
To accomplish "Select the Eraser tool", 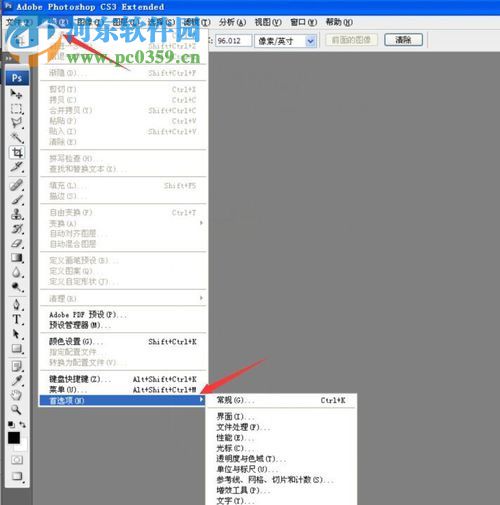I will tap(17, 243).
